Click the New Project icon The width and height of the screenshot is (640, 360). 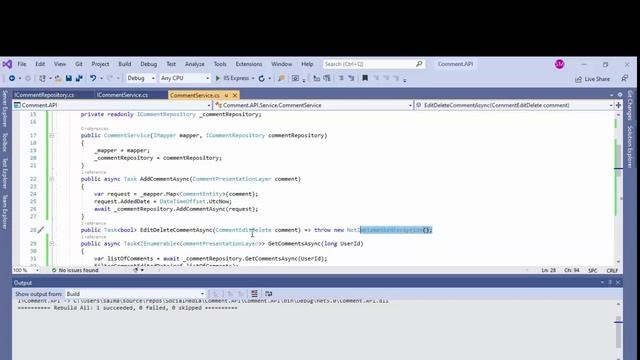[x=42, y=78]
